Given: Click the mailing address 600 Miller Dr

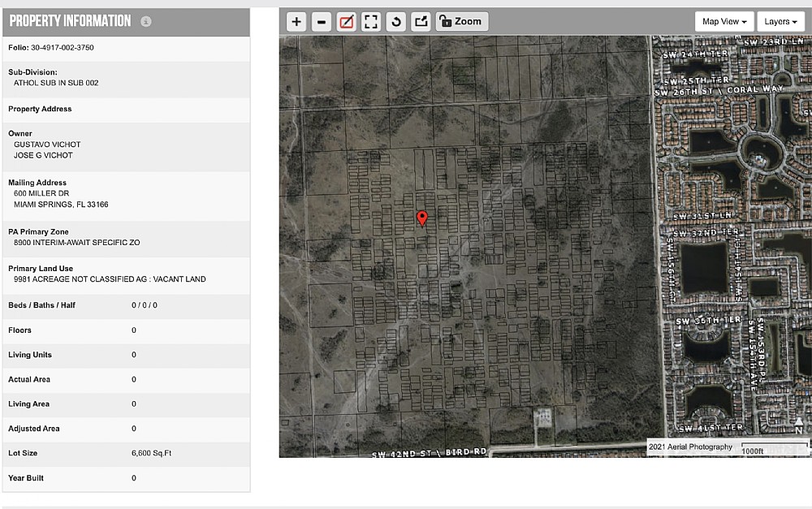Looking at the screenshot, I should pos(41,194).
